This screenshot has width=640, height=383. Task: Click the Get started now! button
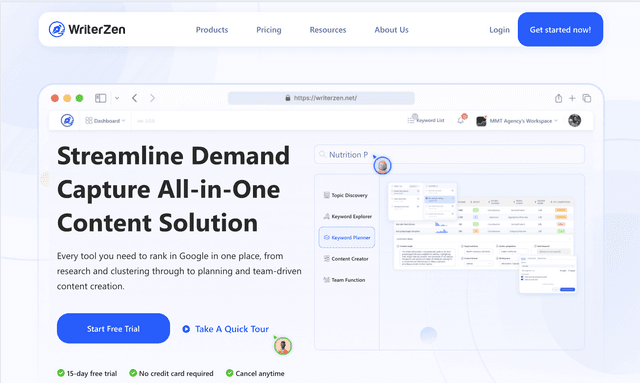560,29
